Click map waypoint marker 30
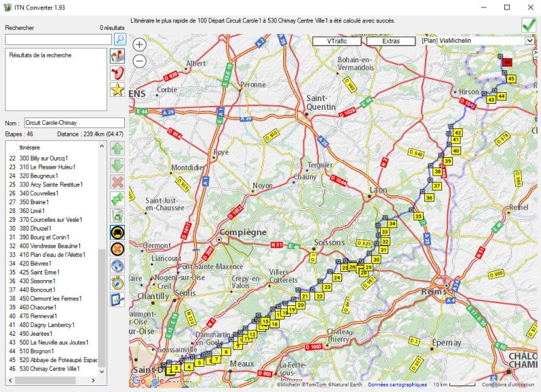Viewport: 541px width, 392px height. [x=376, y=260]
